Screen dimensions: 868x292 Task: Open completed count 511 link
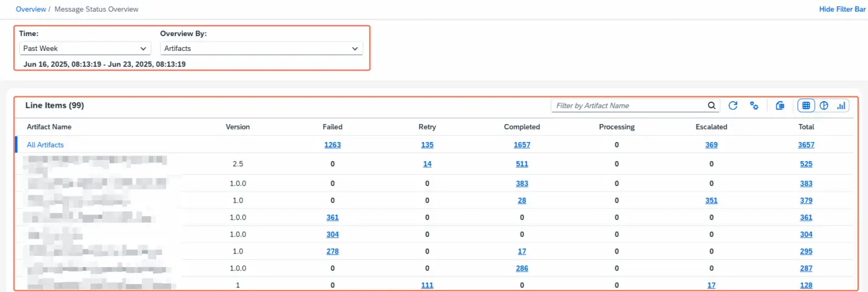click(x=522, y=164)
